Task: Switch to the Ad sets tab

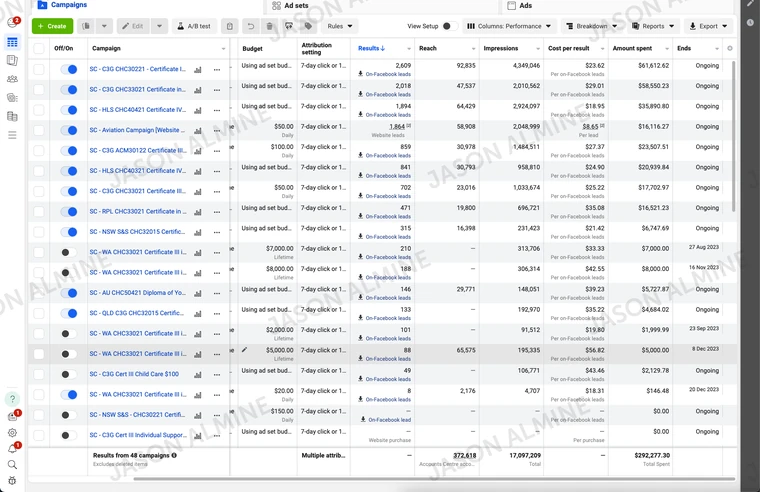Action: click(x=290, y=5)
